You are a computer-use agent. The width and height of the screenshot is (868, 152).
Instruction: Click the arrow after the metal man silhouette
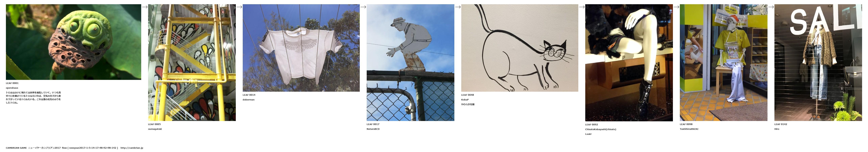458,7
